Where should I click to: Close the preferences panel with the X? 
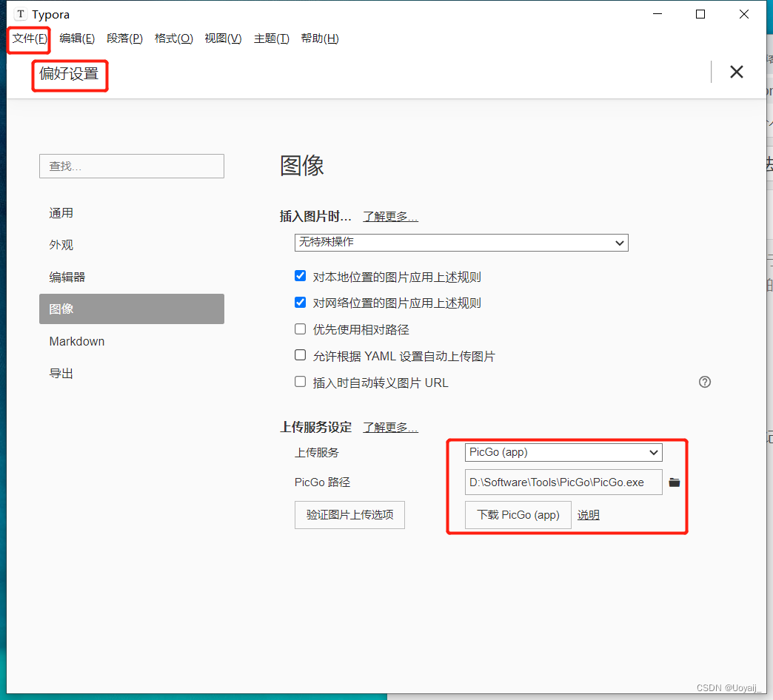[737, 72]
